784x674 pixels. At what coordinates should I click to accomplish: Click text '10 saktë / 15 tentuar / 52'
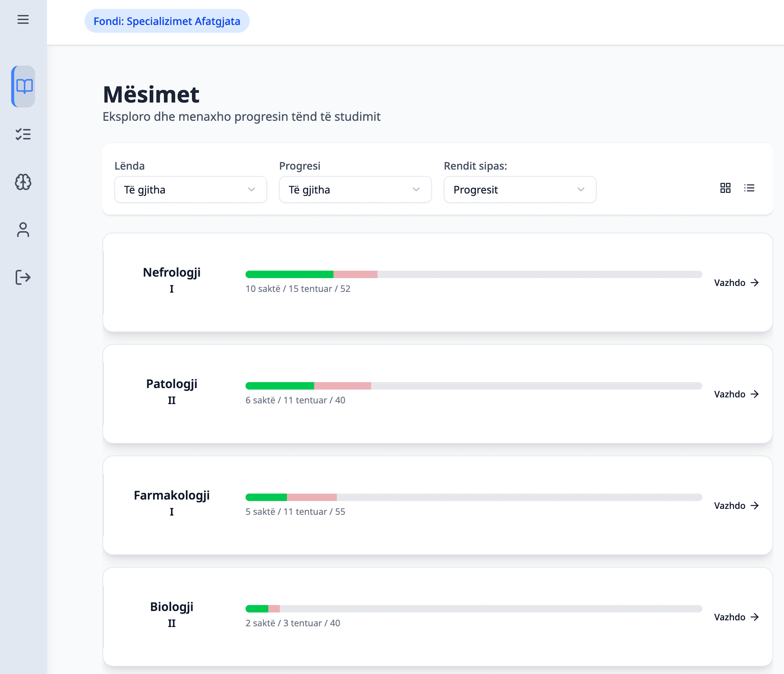(x=298, y=289)
